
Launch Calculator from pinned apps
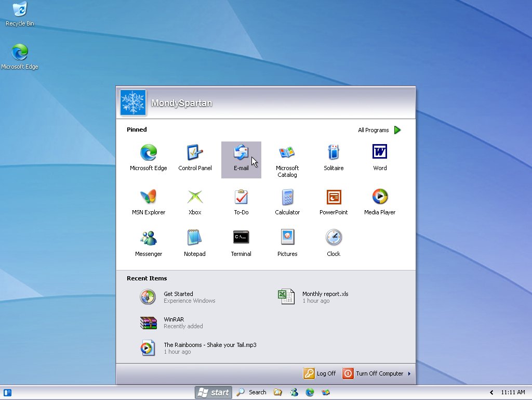point(287,202)
